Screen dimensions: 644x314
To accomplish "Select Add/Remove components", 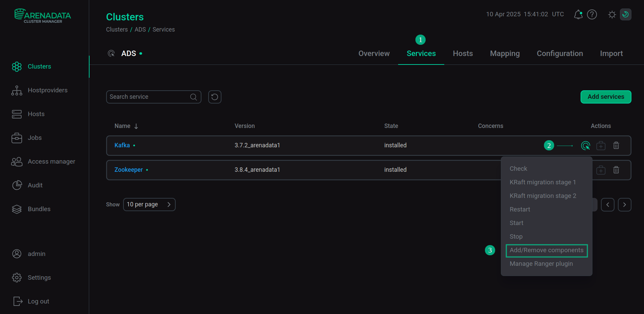I will click(547, 251).
